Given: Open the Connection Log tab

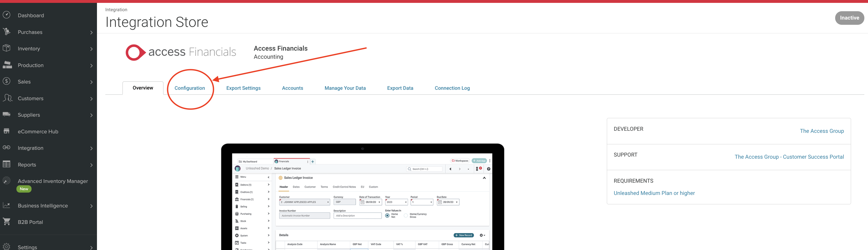Looking at the screenshot, I should coord(452,88).
